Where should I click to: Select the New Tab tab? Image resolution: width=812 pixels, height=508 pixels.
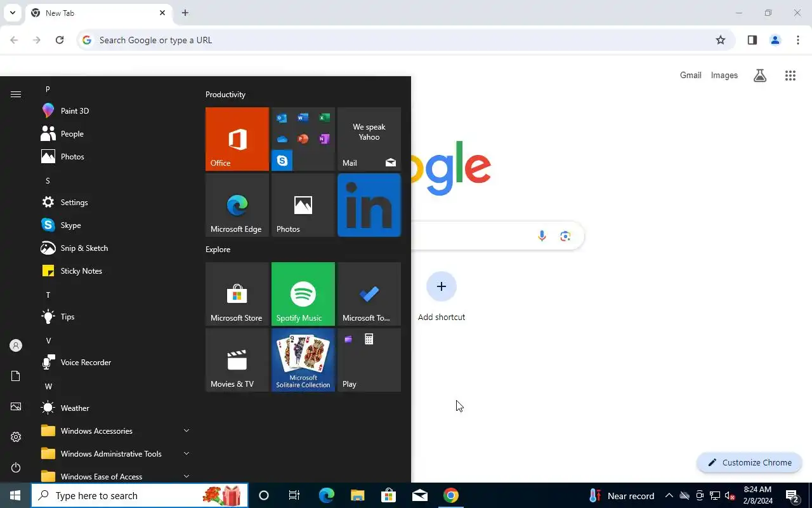point(98,13)
